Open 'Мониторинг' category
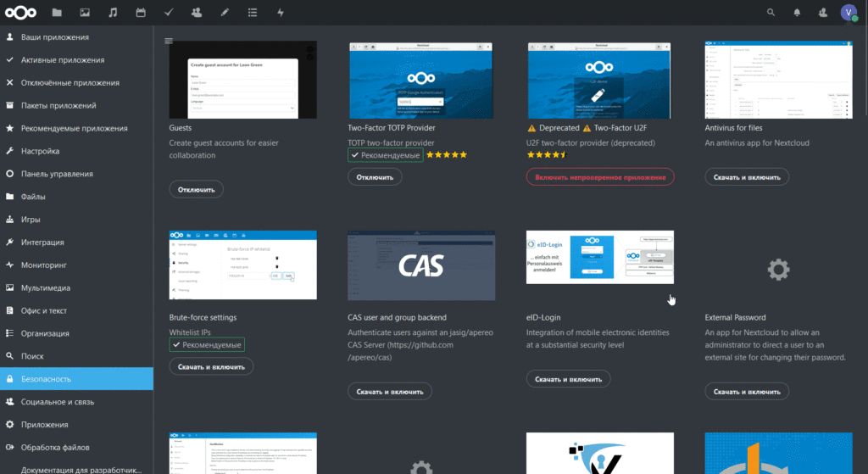The image size is (868, 474). (76, 265)
